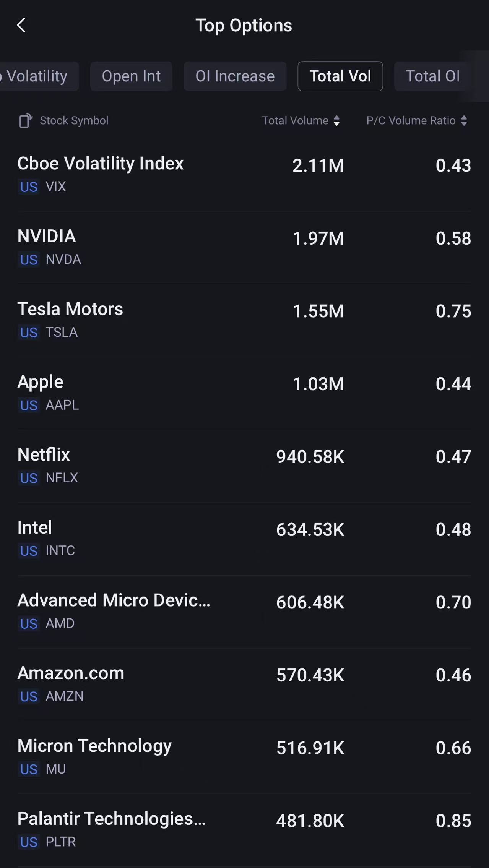The width and height of the screenshot is (489, 868).
Task: Sort by P/C Volume Ratio arrows
Action: (464, 121)
